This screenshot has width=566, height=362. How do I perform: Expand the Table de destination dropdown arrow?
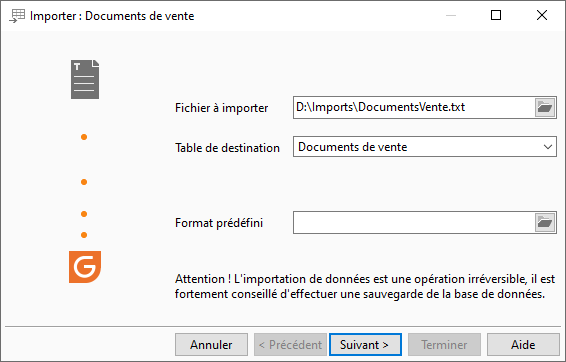pyautogui.click(x=548, y=147)
